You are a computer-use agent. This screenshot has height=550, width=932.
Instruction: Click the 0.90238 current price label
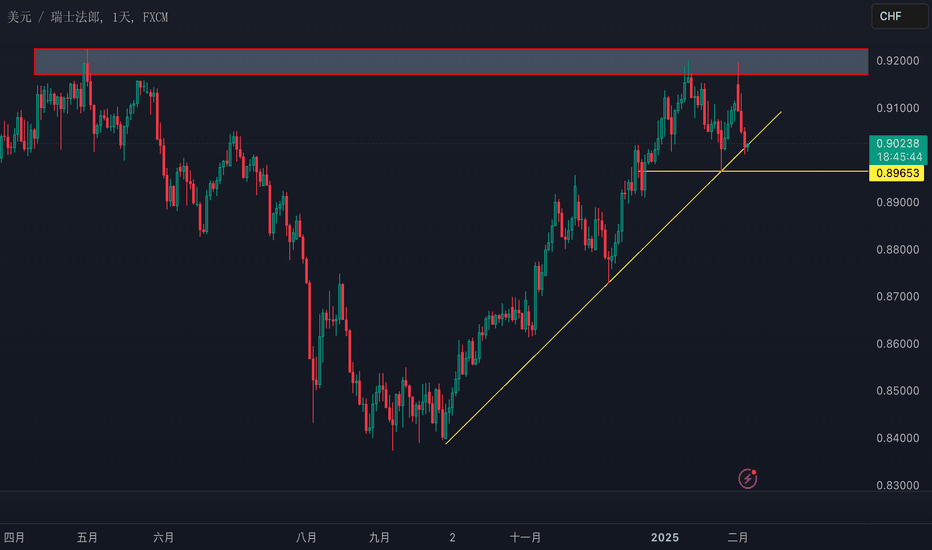point(898,143)
